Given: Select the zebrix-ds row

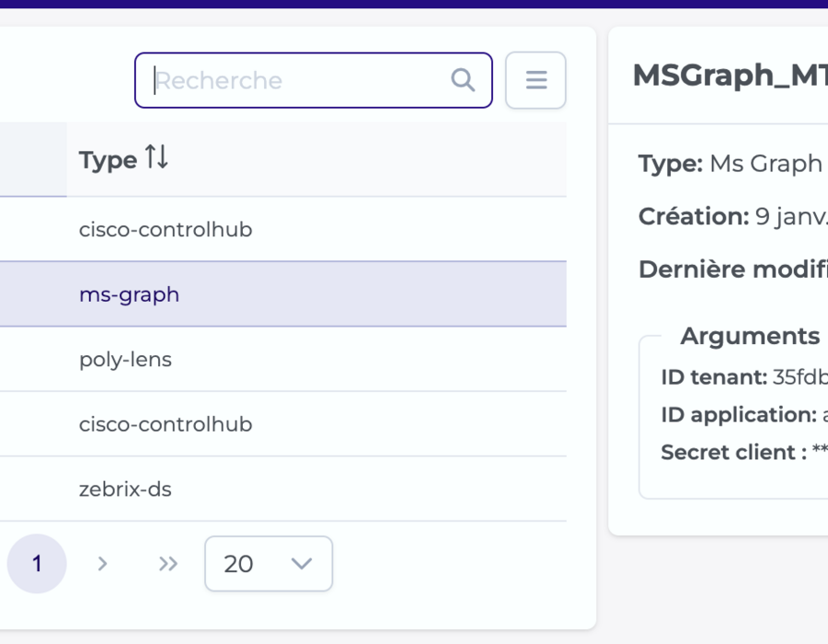Looking at the screenshot, I should click(283, 489).
